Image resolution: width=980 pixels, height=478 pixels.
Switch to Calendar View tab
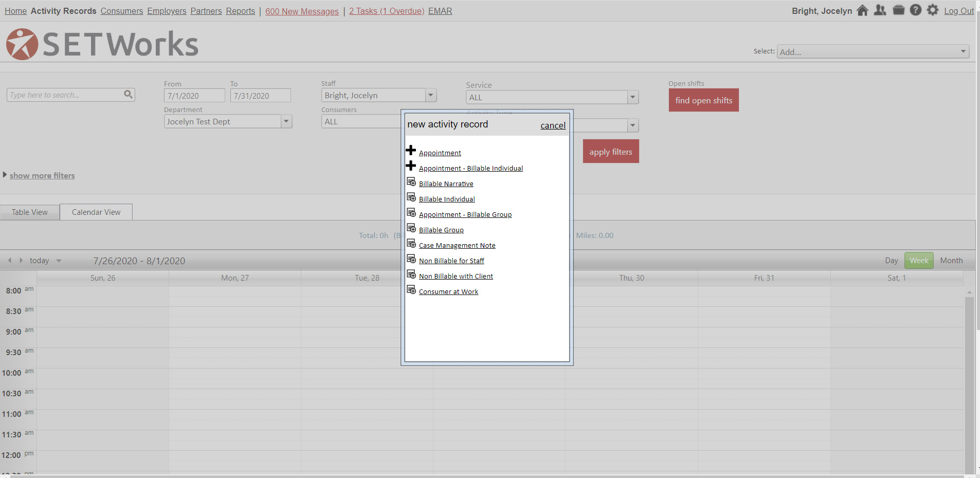96,212
